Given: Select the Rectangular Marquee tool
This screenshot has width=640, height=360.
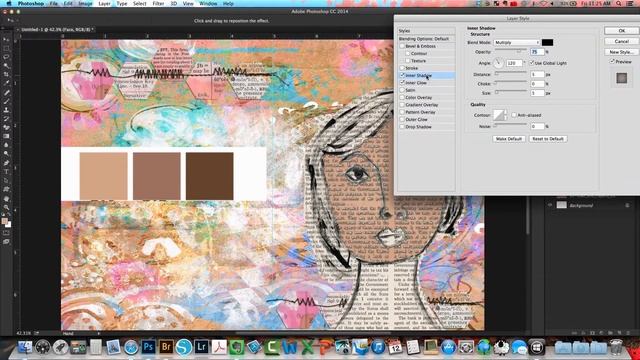Looking at the screenshot, I should click(6, 49).
